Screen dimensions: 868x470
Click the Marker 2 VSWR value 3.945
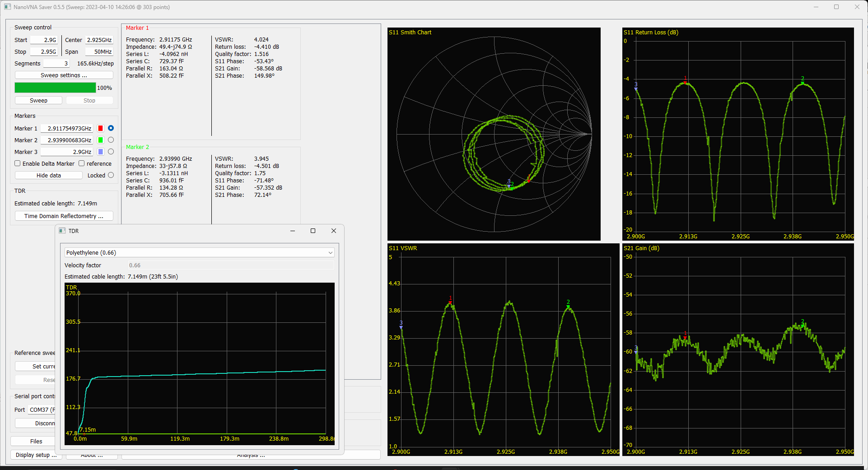tap(261, 158)
